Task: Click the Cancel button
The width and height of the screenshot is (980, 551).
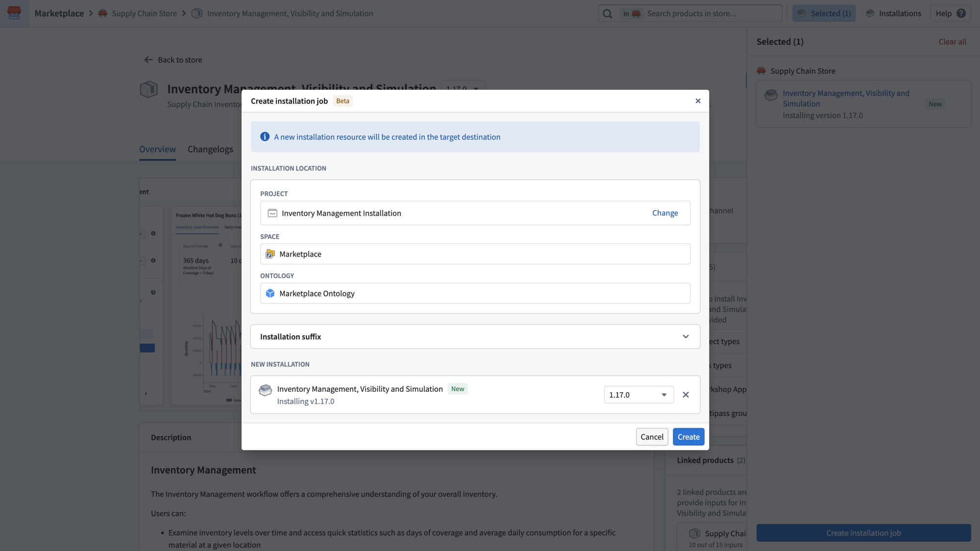Action: click(652, 437)
